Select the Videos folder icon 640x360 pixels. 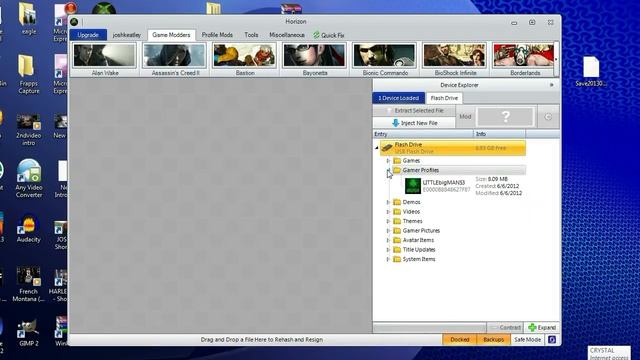[397, 212]
